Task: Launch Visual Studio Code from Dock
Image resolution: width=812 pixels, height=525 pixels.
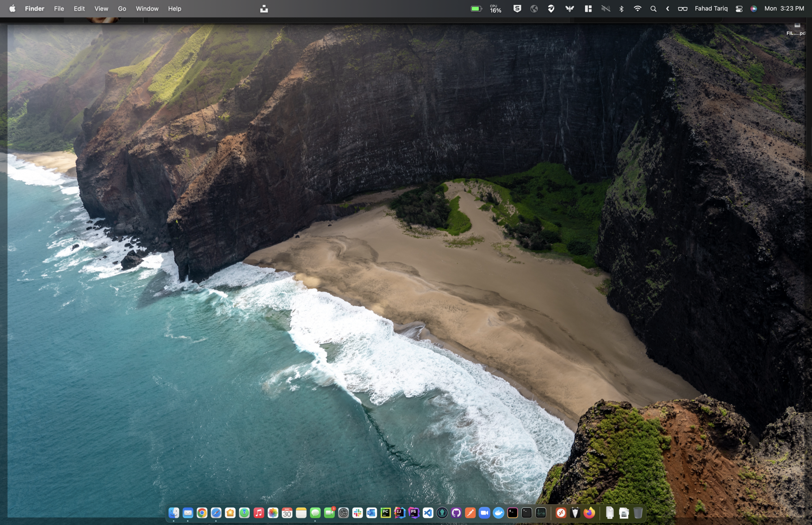Action: (428, 513)
